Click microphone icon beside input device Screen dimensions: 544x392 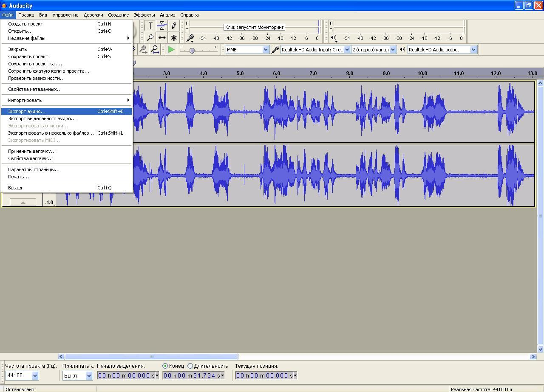point(275,50)
